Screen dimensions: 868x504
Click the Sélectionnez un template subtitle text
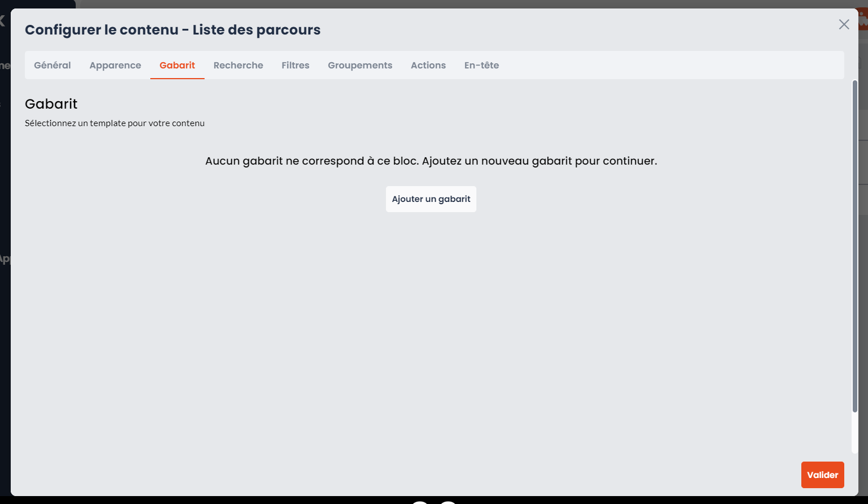(x=115, y=123)
